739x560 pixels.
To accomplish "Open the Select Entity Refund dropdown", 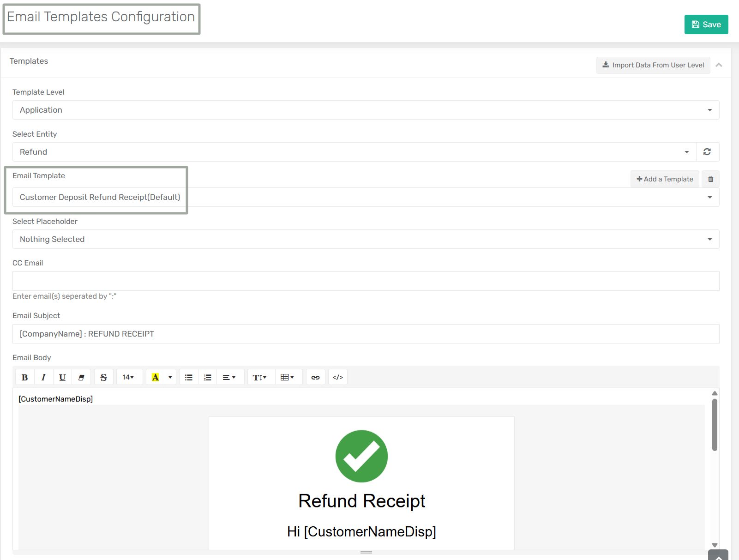I will 354,152.
